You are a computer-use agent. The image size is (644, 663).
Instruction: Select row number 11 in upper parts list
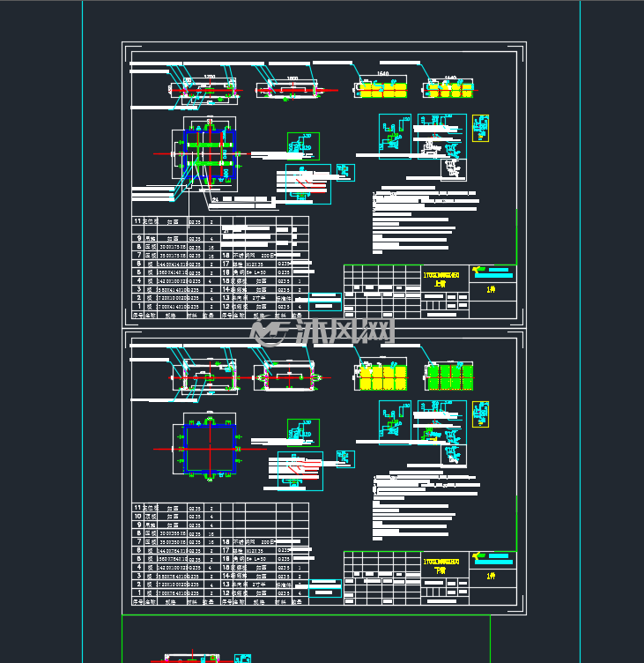(137, 221)
